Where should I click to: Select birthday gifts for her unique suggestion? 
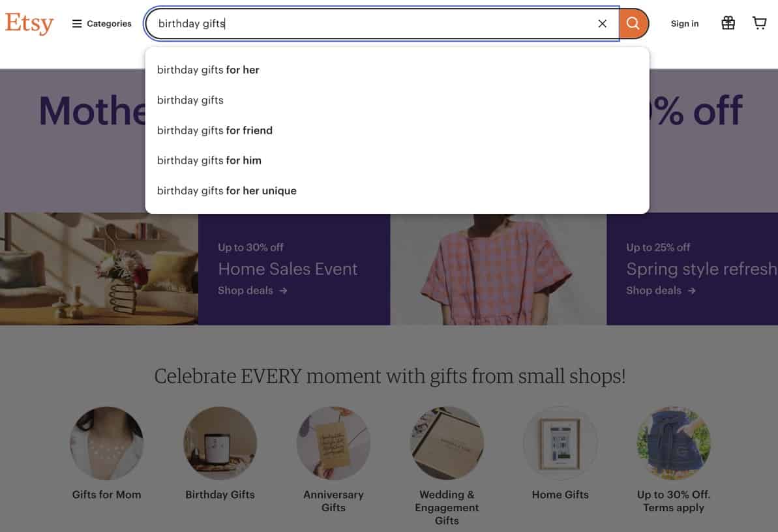click(226, 190)
